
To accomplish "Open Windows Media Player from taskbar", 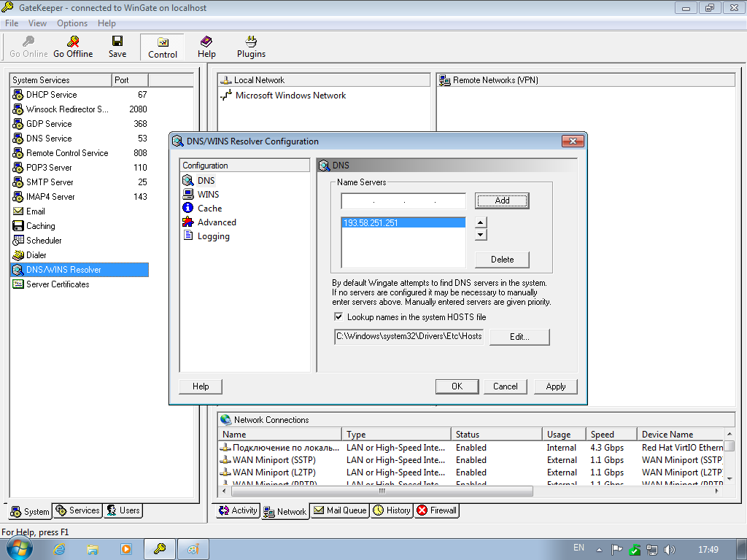I will [x=126, y=550].
